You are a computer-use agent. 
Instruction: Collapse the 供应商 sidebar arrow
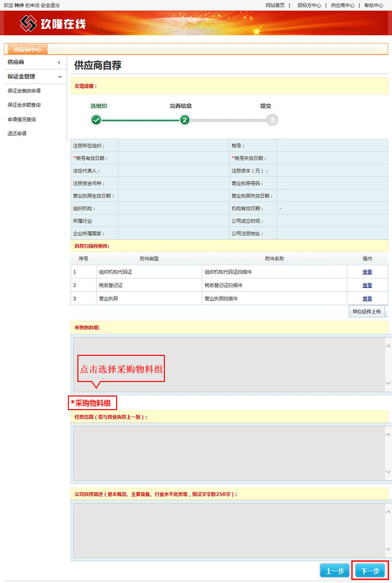[x=59, y=62]
